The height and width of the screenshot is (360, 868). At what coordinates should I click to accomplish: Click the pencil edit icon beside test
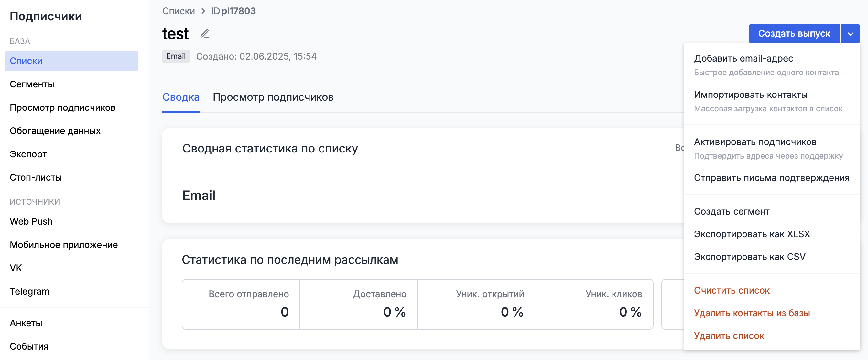tap(204, 34)
